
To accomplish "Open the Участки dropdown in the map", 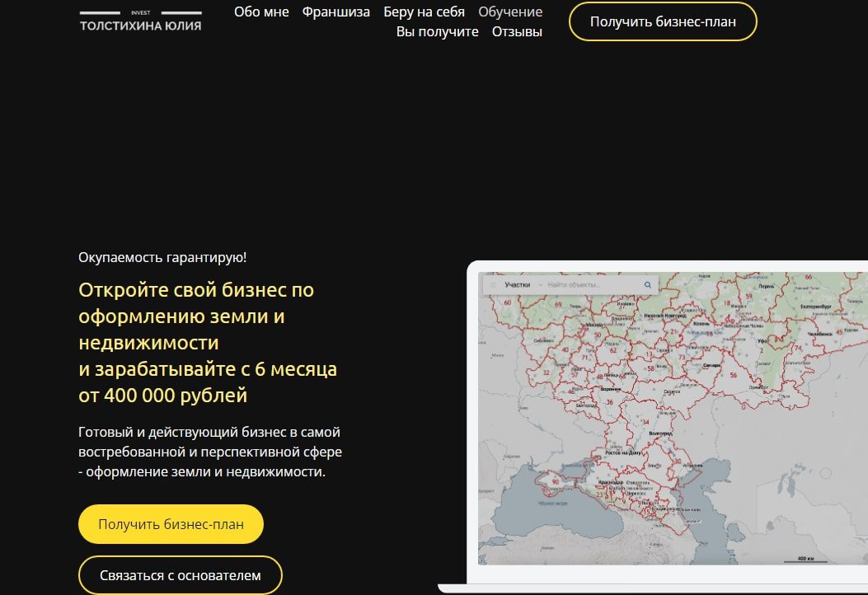I will (523, 285).
